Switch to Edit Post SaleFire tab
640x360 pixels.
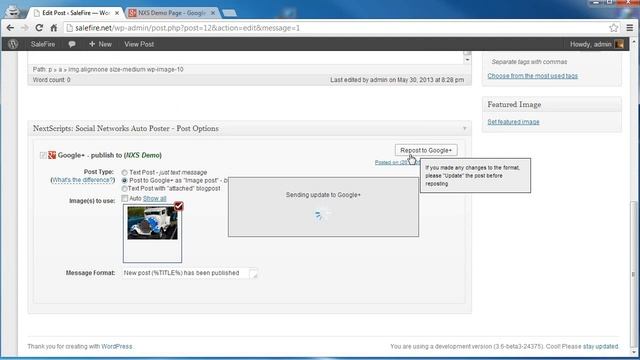(x=76, y=13)
